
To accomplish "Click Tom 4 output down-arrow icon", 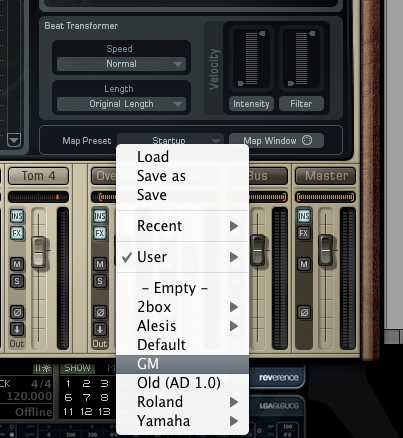I will pyautogui.click(x=17, y=329).
